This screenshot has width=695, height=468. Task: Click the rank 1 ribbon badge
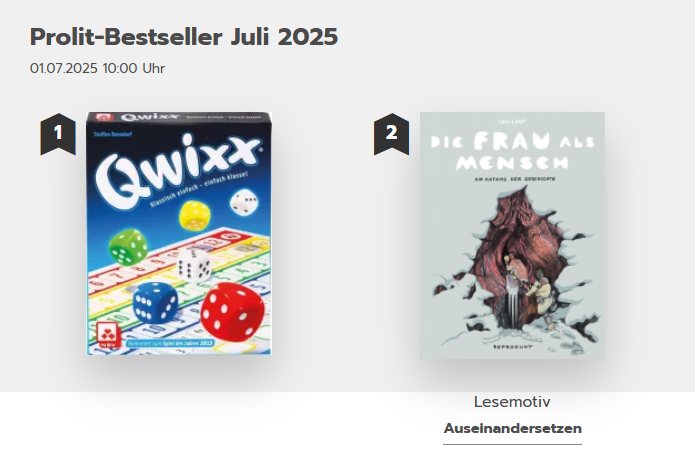tap(58, 134)
